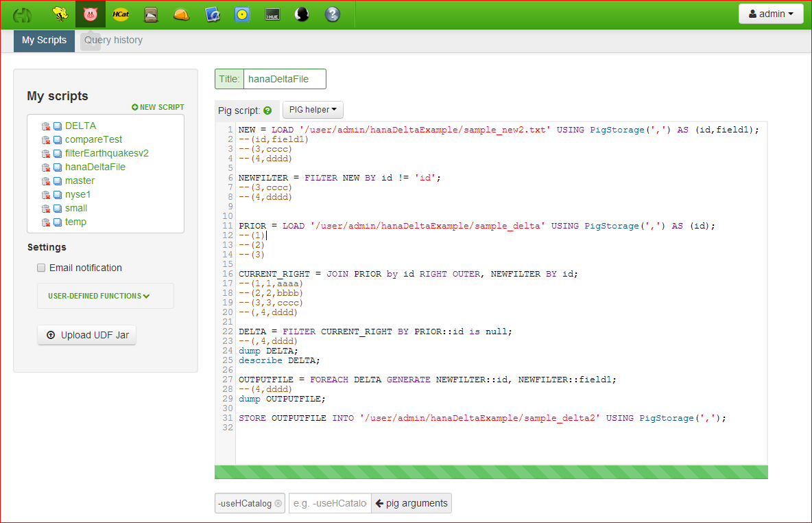Click the copy icon beside nyse1 script
The width and height of the screenshot is (812, 523).
pos(58,195)
